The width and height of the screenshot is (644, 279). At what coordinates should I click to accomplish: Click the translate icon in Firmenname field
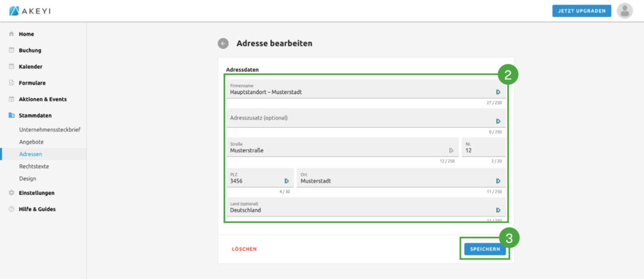pyautogui.click(x=498, y=92)
